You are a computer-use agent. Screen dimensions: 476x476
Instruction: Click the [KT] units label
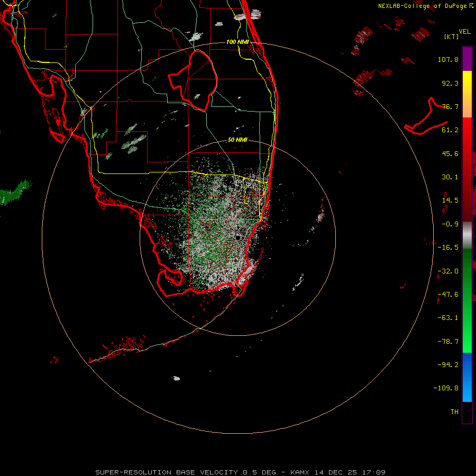pyautogui.click(x=451, y=36)
